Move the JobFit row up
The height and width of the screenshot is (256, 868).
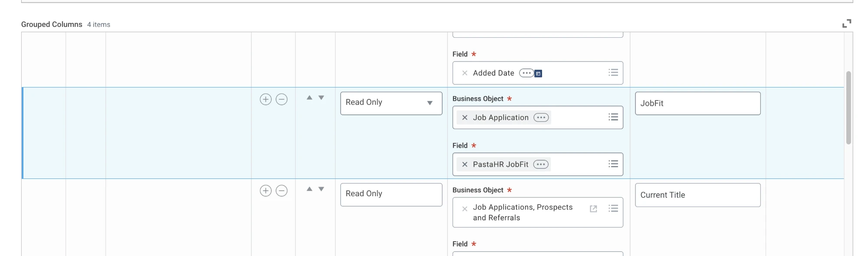coord(309,98)
